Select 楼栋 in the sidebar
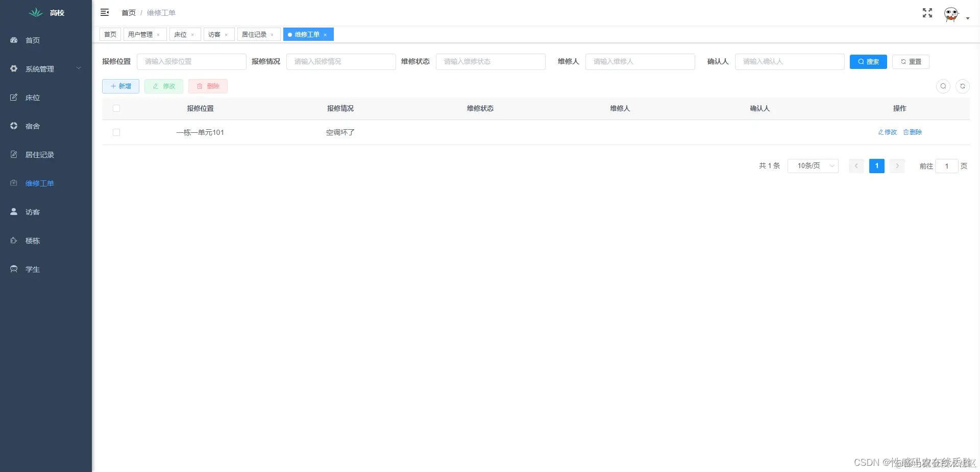This screenshot has width=980, height=472. pyautogui.click(x=33, y=240)
